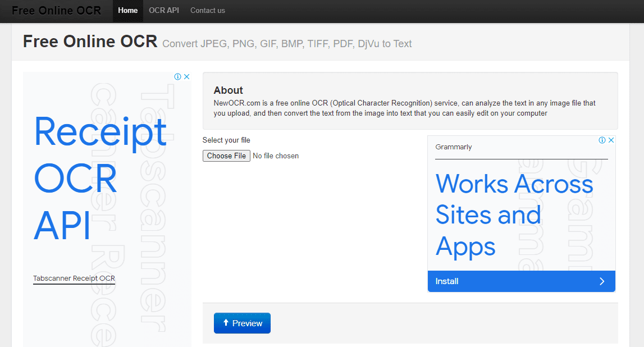Click the Choose File button
This screenshot has height=347, width=644.
pyautogui.click(x=226, y=156)
